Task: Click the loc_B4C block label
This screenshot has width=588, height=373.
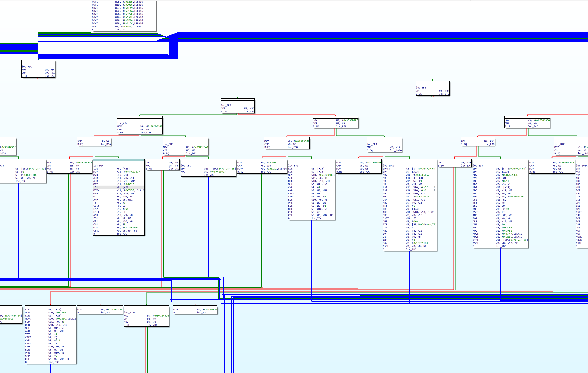Action: pyautogui.click(x=559, y=144)
